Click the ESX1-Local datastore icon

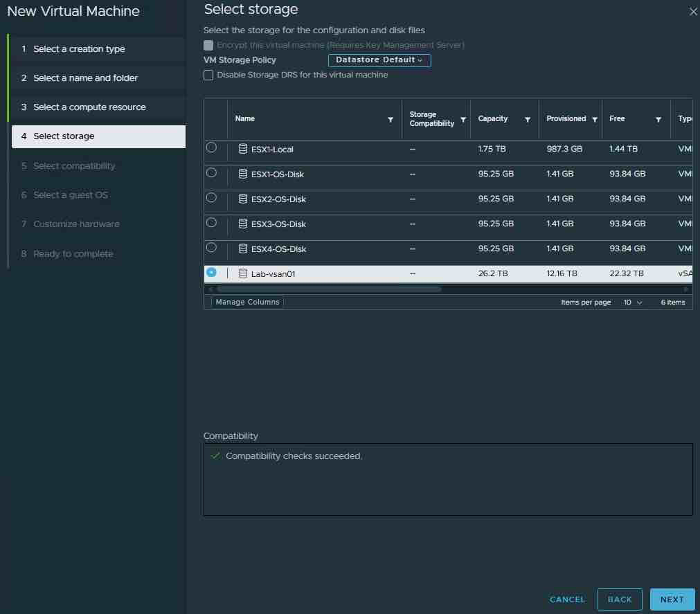[x=243, y=149]
